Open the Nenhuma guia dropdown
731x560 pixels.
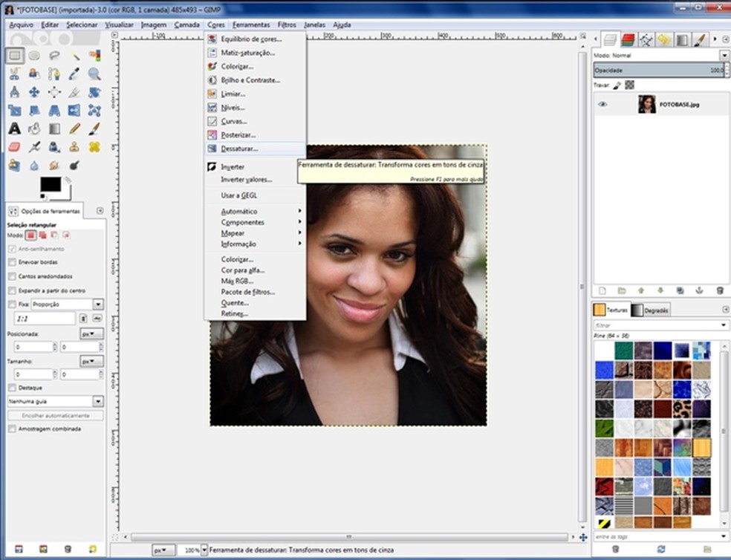98,401
